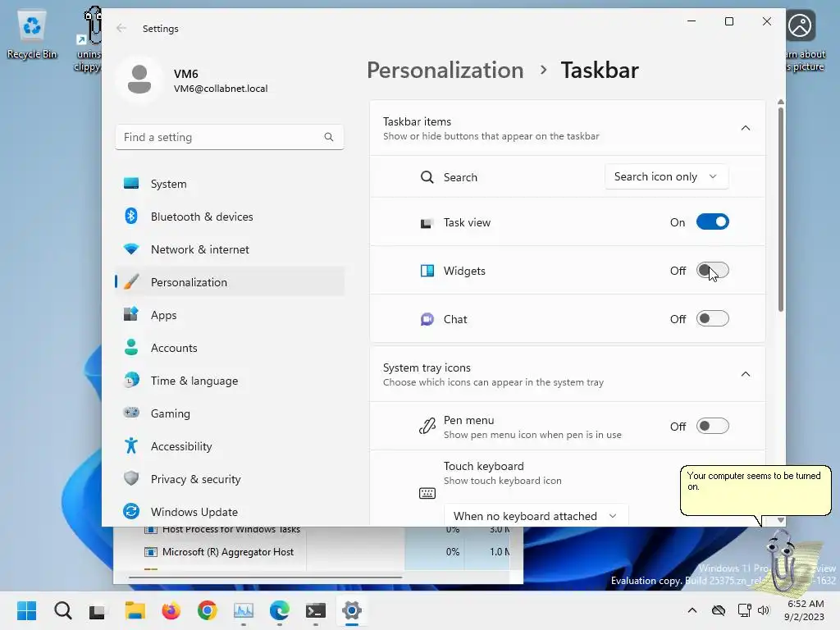Click the network tray icon

tap(744, 610)
